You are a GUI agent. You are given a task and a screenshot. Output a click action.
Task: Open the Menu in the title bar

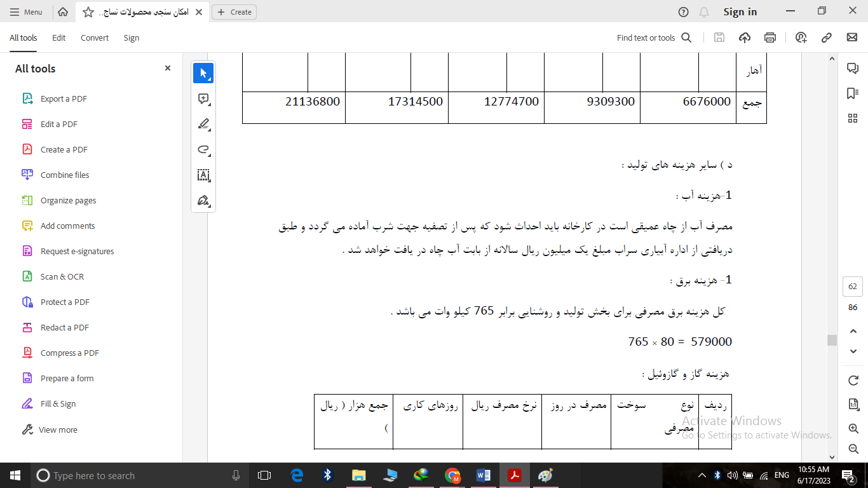tap(26, 11)
